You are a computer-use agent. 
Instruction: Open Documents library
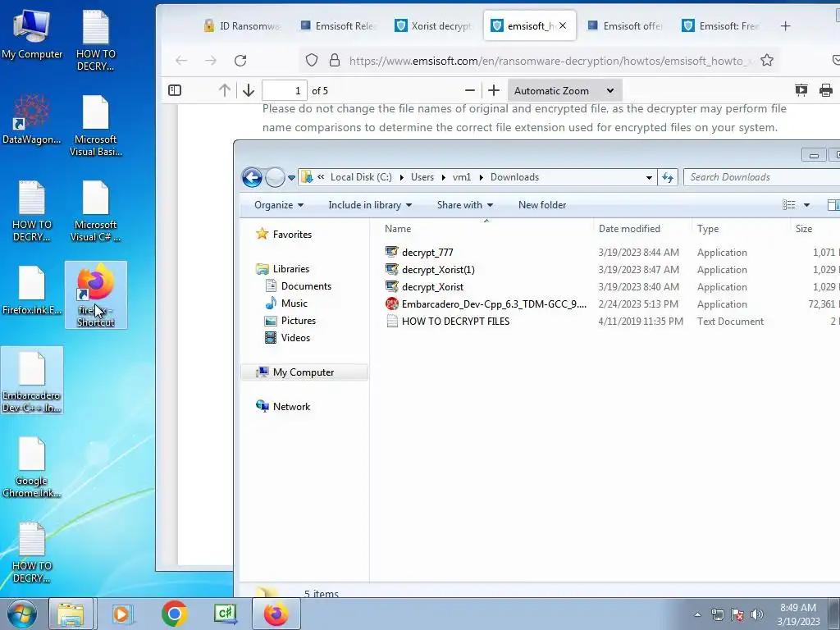306,286
